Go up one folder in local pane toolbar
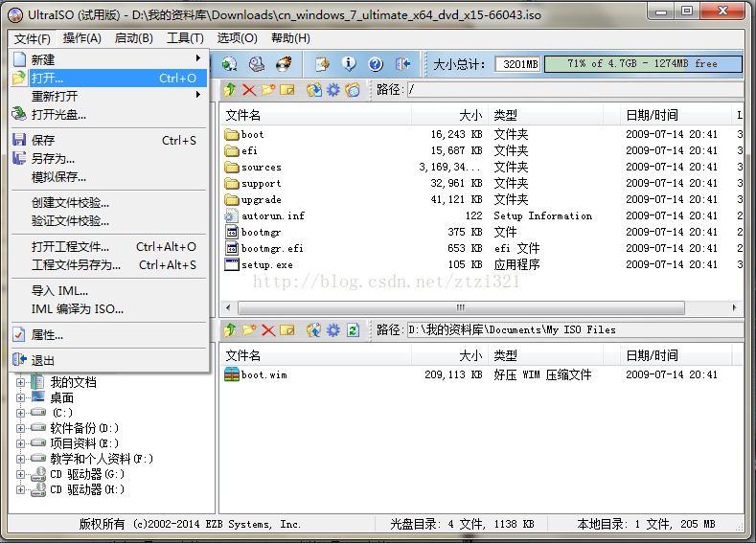 [x=230, y=329]
